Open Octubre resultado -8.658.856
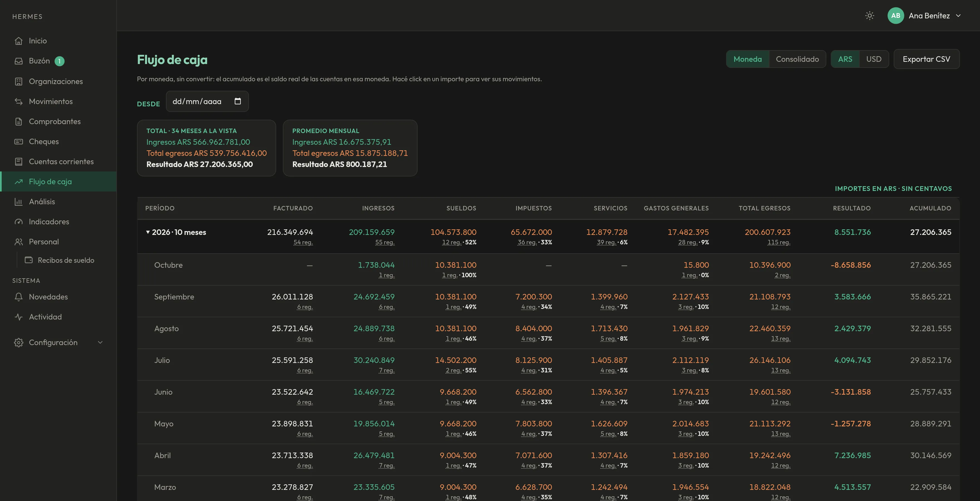 [x=851, y=265]
